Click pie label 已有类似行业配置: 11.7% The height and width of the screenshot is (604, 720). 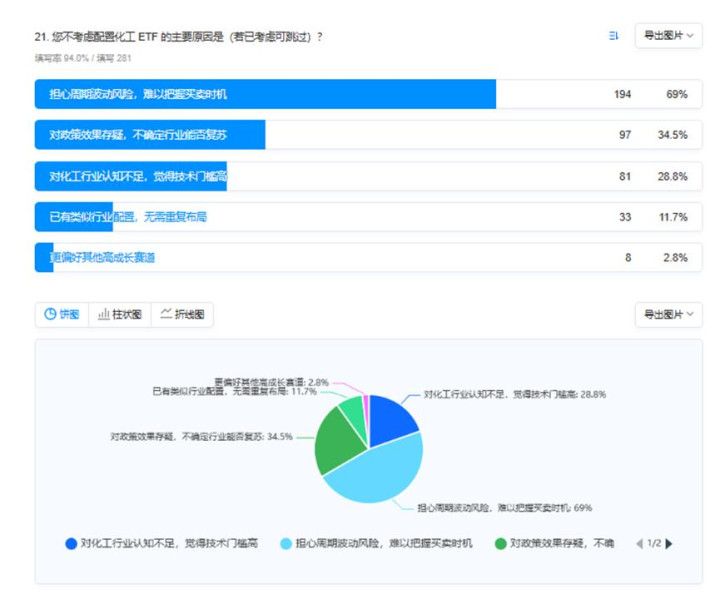(235, 391)
